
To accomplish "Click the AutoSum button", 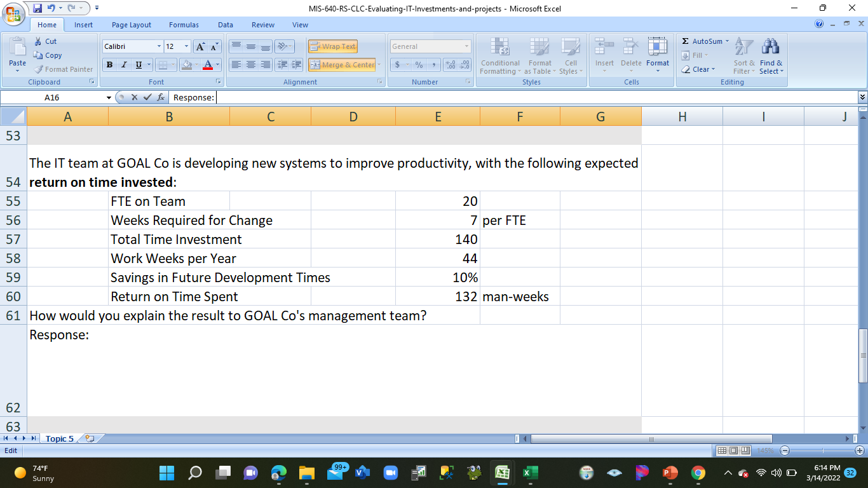I will [705, 41].
